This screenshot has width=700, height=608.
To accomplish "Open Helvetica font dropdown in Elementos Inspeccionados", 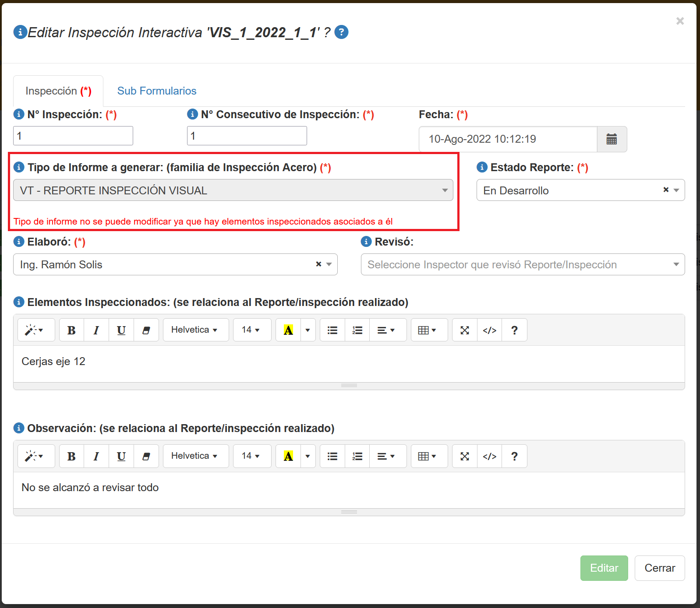I will click(x=195, y=330).
